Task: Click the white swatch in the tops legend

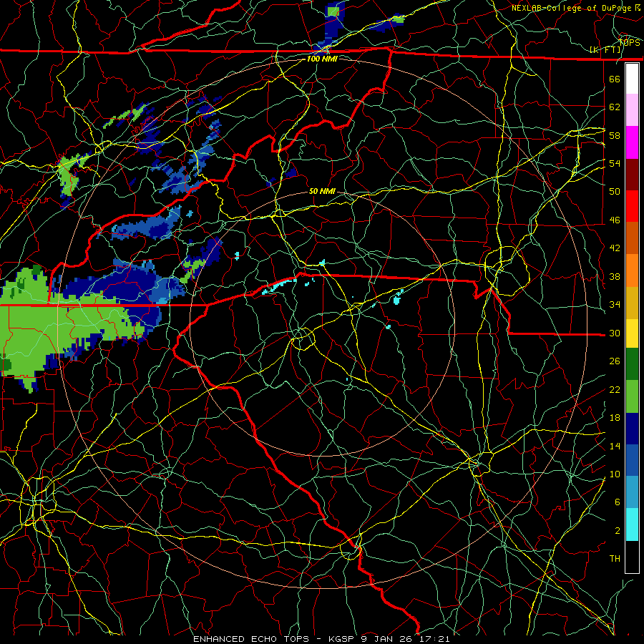Action: 632,79
